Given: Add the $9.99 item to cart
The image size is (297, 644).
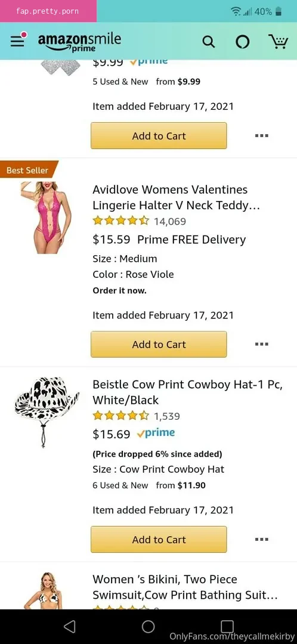Looking at the screenshot, I should point(159,135).
